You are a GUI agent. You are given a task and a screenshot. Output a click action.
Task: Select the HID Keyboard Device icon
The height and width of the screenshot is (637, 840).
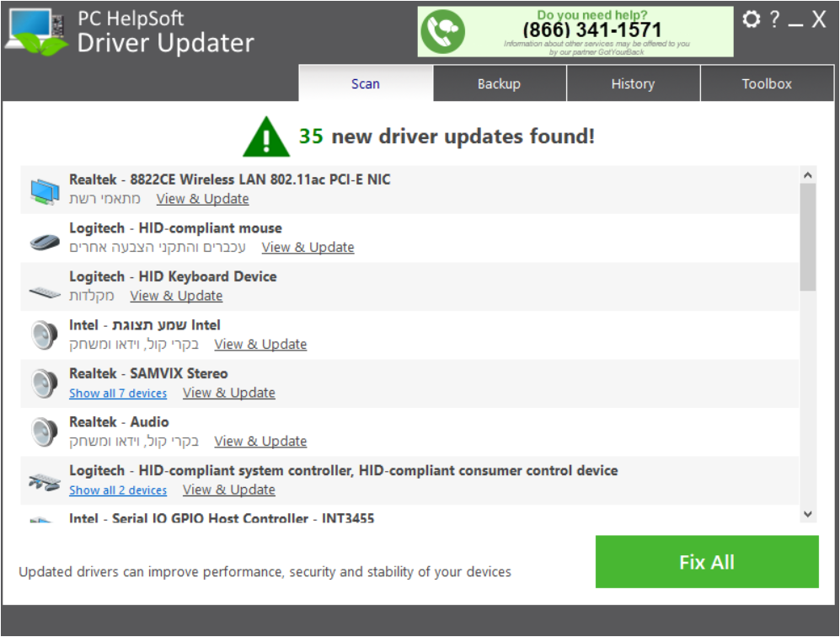tap(45, 292)
